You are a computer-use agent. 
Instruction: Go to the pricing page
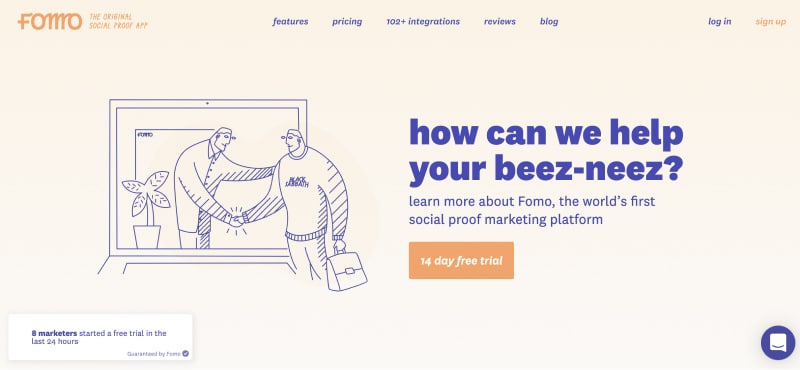(347, 21)
